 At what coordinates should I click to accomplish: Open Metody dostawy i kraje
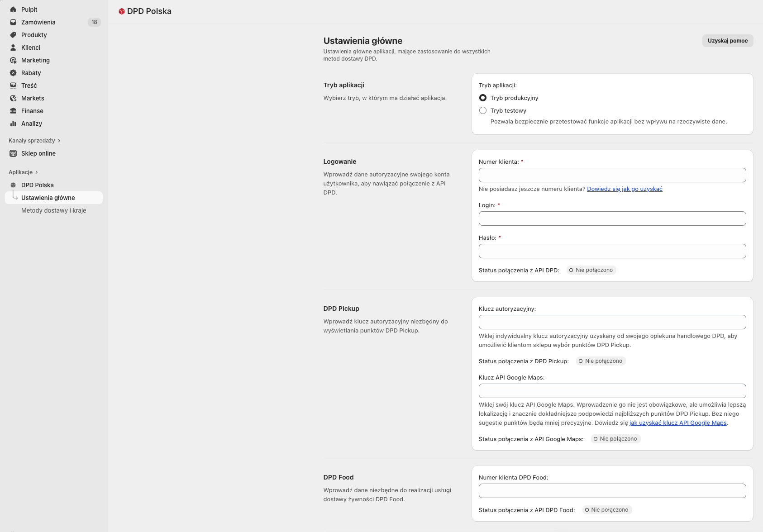pos(54,210)
